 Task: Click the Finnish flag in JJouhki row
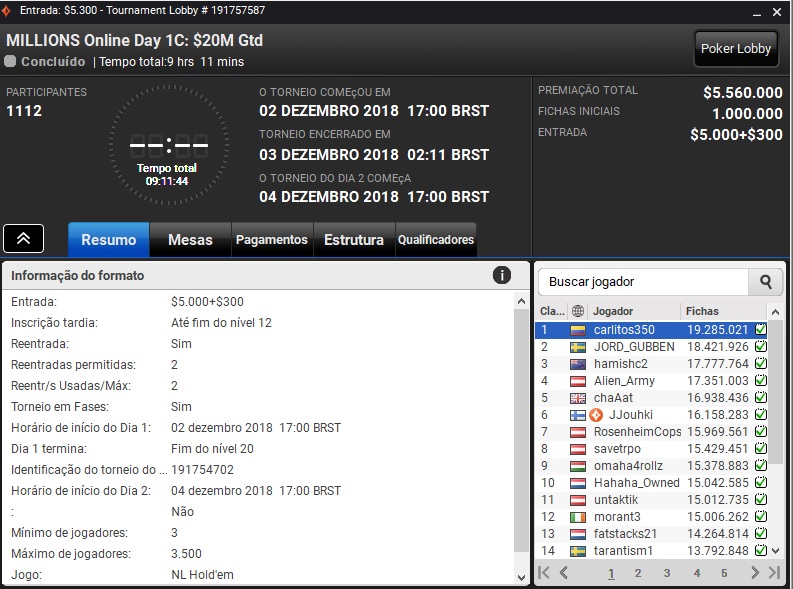coord(578,415)
